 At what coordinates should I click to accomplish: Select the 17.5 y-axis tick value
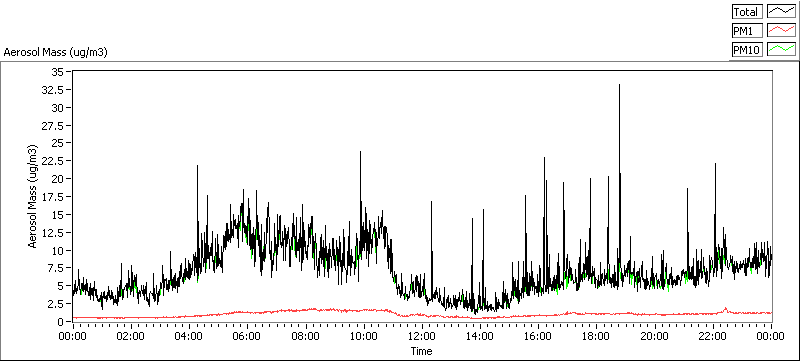click(x=54, y=197)
